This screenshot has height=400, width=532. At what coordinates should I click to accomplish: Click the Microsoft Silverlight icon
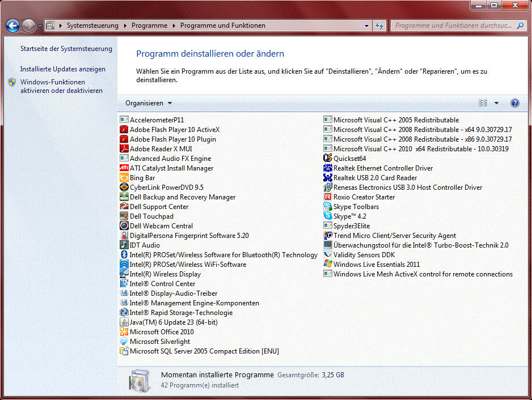pyautogui.click(x=124, y=341)
